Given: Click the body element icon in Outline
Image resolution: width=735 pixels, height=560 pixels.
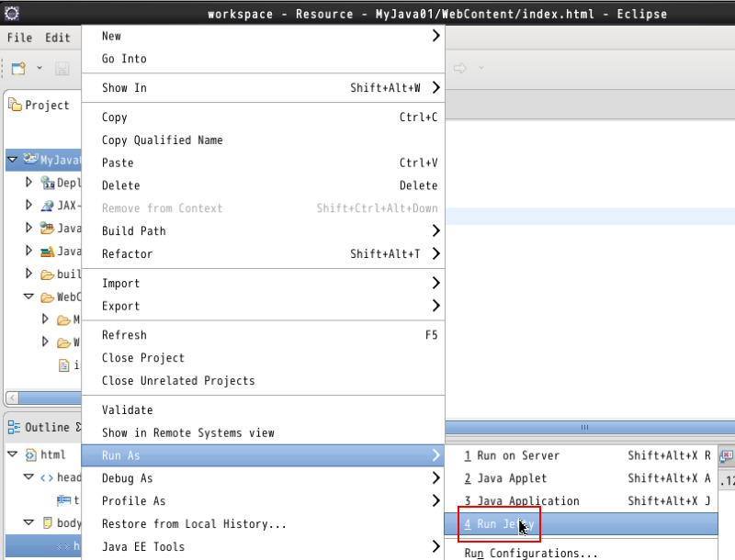Looking at the screenshot, I should tap(48, 522).
